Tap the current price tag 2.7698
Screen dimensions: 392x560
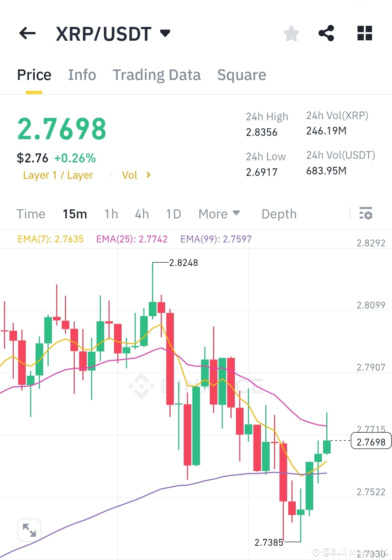(371, 441)
